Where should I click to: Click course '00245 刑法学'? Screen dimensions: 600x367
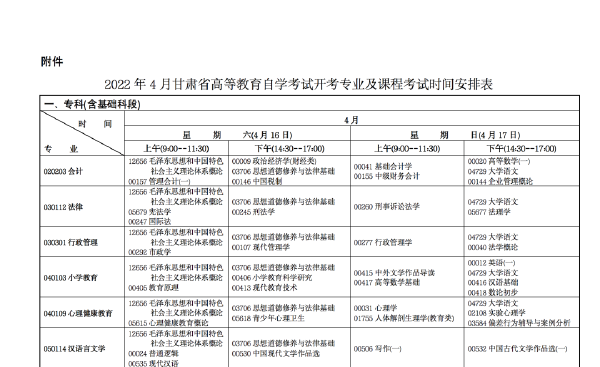tap(253, 212)
